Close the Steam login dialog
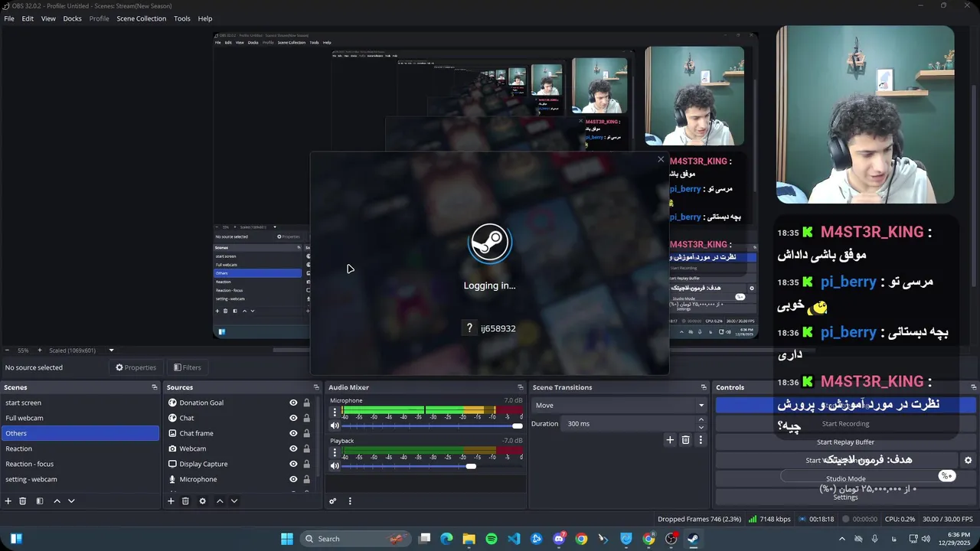The height and width of the screenshot is (551, 980). [x=661, y=159]
